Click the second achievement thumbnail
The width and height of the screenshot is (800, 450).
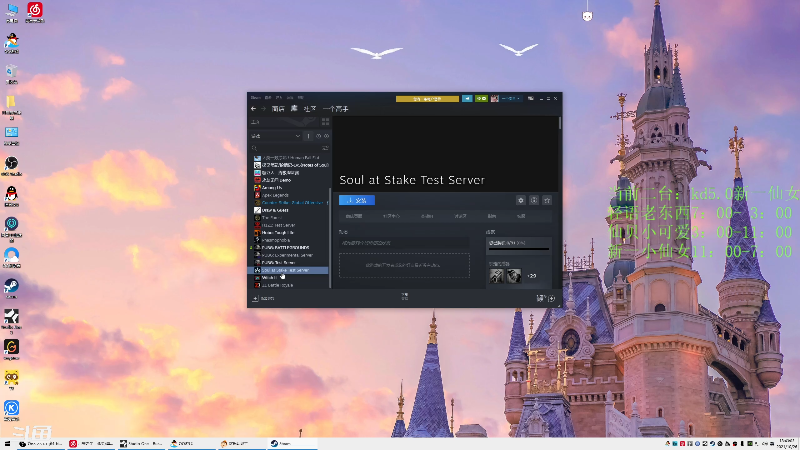[514, 276]
